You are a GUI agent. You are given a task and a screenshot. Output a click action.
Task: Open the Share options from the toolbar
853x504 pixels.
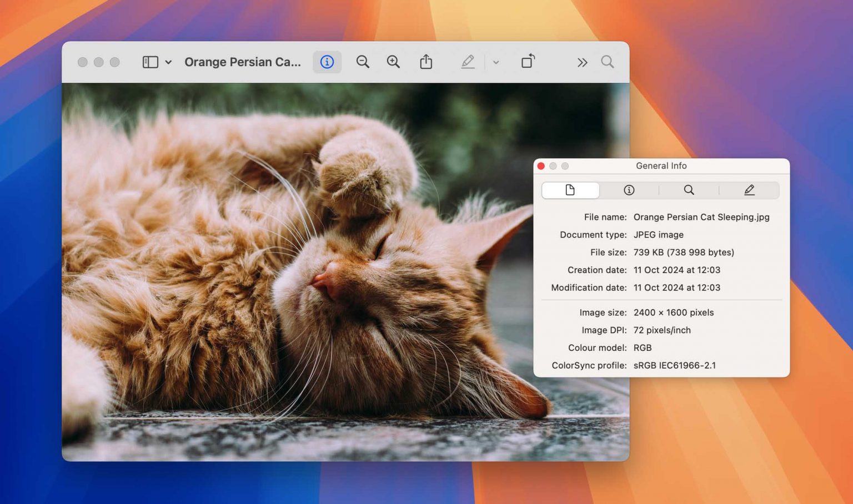tap(426, 62)
